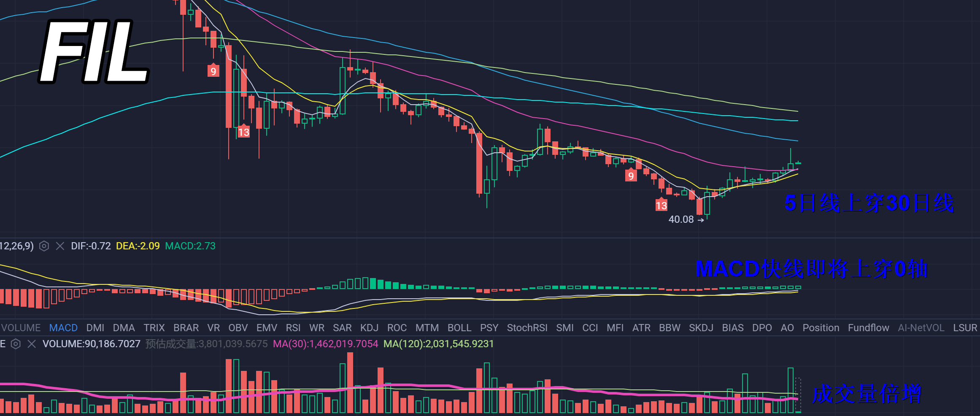Click the DEA:-2.09 value label
This screenshot has height=416, width=980.
pyautogui.click(x=138, y=246)
